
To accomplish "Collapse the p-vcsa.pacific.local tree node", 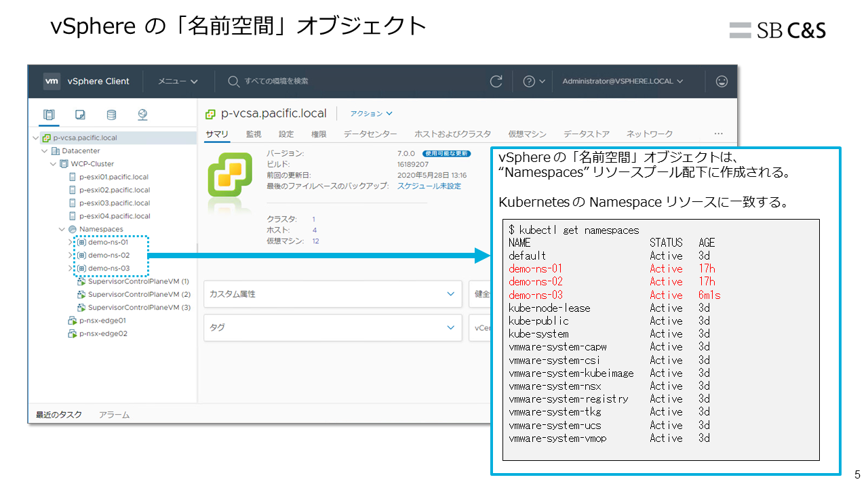I will click(x=36, y=138).
